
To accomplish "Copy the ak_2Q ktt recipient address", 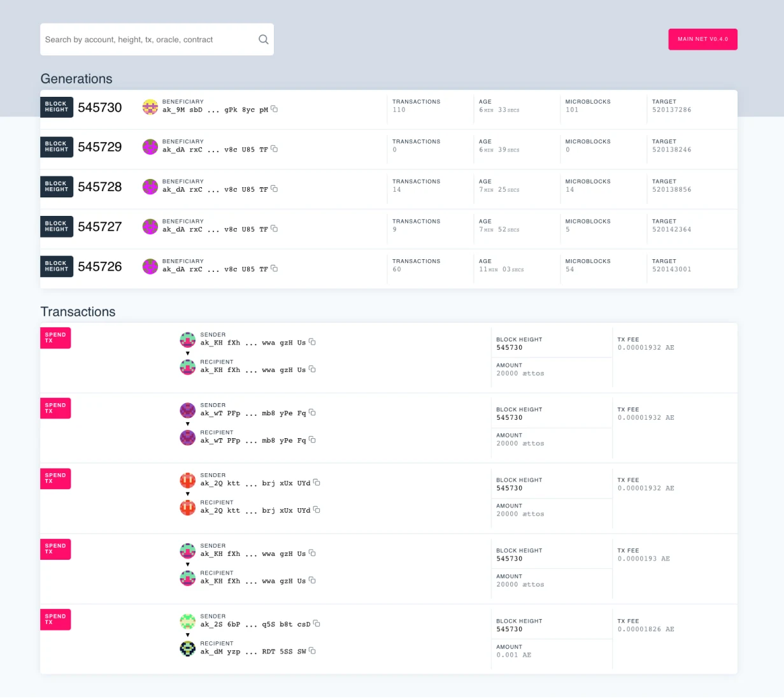I will [x=317, y=510].
